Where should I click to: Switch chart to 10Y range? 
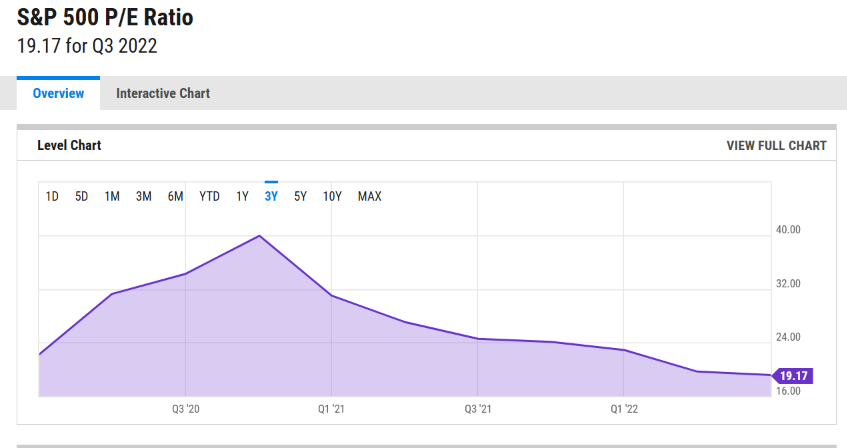332,196
